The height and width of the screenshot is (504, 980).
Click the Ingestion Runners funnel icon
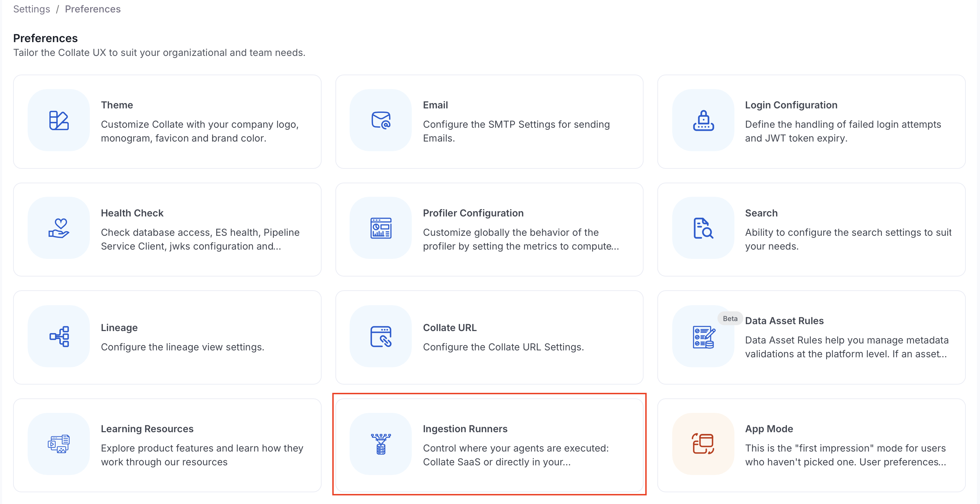pyautogui.click(x=381, y=444)
